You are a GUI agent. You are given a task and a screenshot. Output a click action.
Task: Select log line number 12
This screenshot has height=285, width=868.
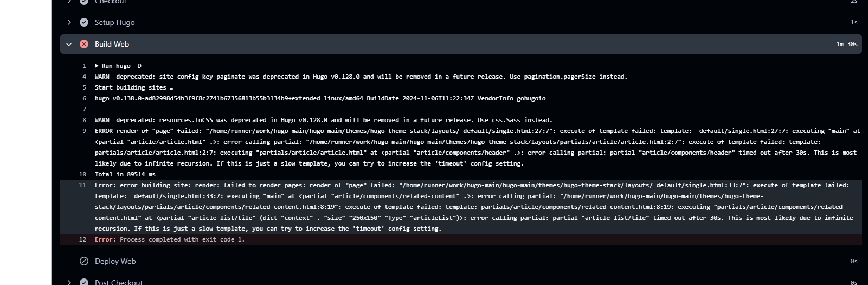(x=82, y=239)
